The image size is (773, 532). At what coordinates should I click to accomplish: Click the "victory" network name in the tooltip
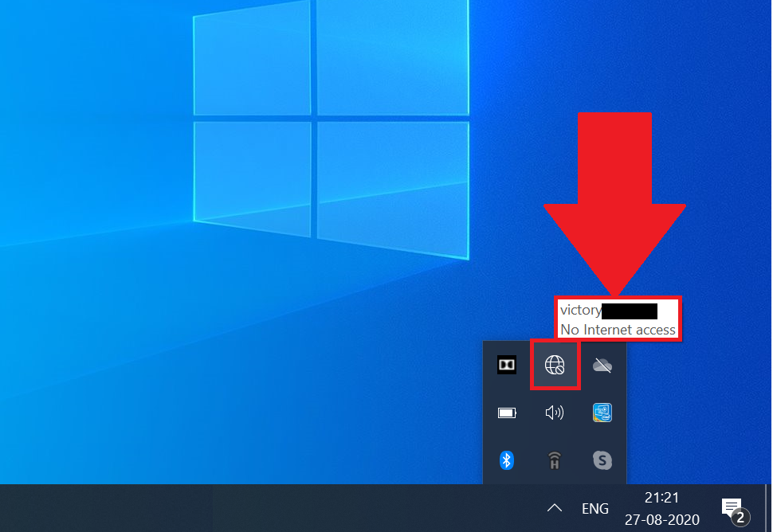[x=581, y=310]
